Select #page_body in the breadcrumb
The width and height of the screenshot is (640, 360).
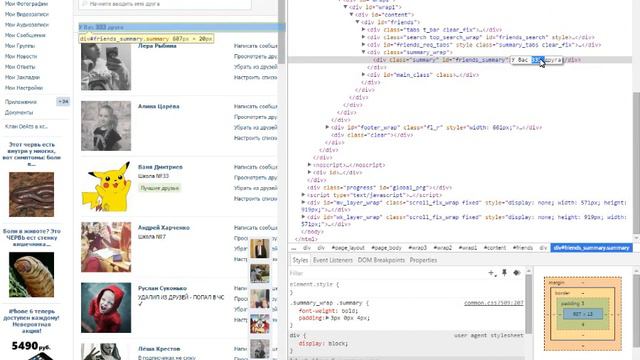coord(386,248)
